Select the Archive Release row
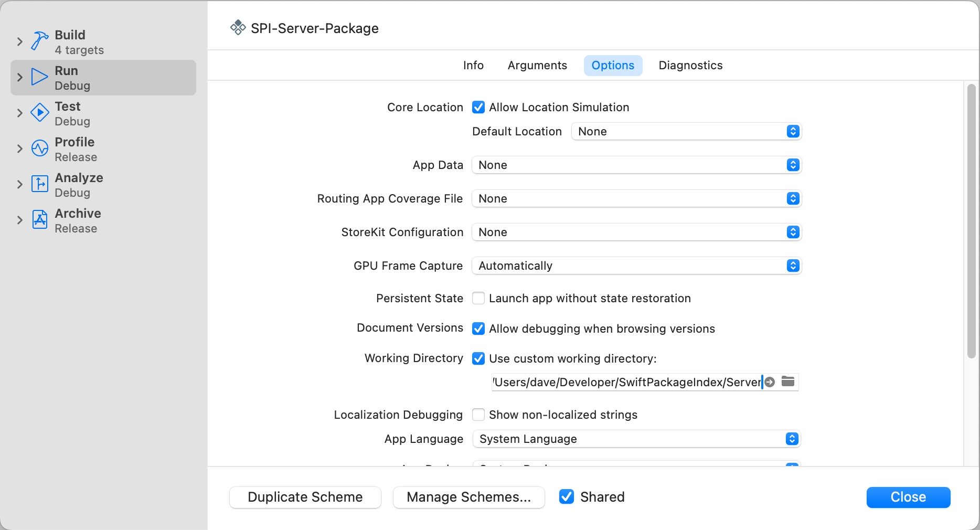This screenshot has width=980, height=530. [103, 220]
